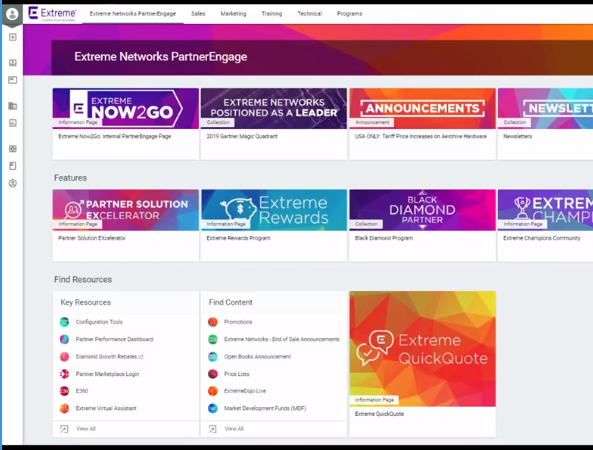Click Extreme QuickQuote caption text
Viewport: 593px width, 450px height.
point(379,414)
